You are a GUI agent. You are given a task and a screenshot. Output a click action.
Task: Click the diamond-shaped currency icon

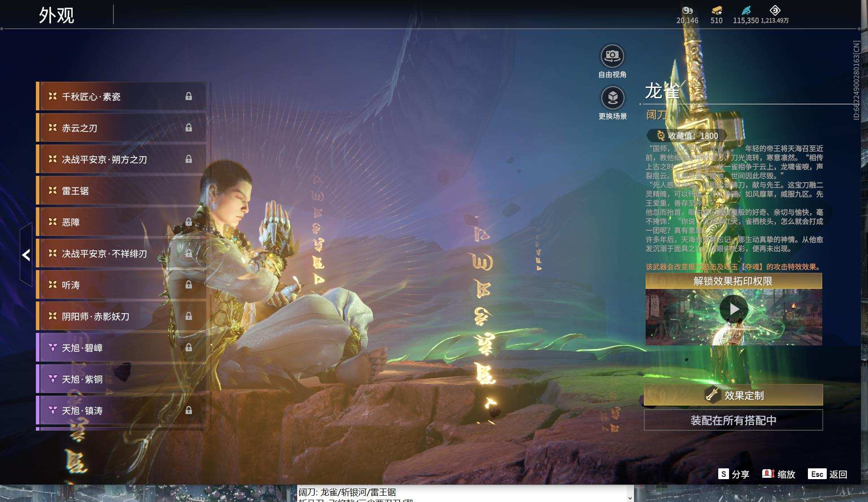tap(775, 10)
